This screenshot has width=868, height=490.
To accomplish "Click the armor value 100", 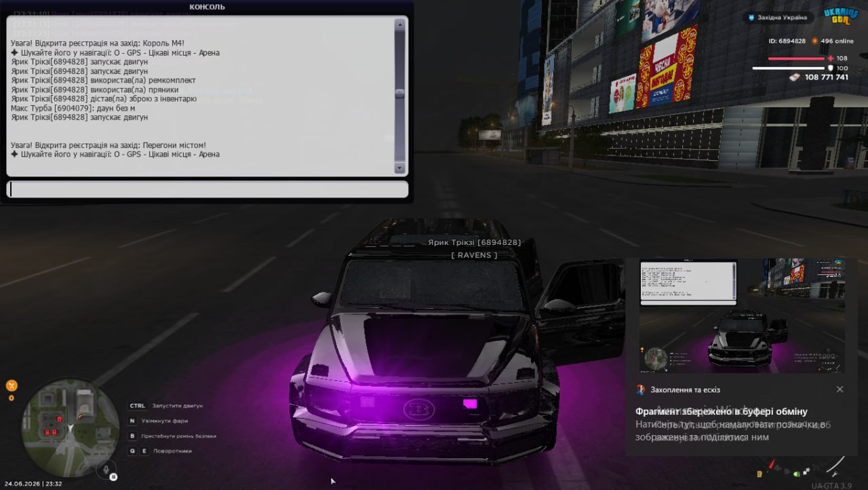I will (x=842, y=68).
